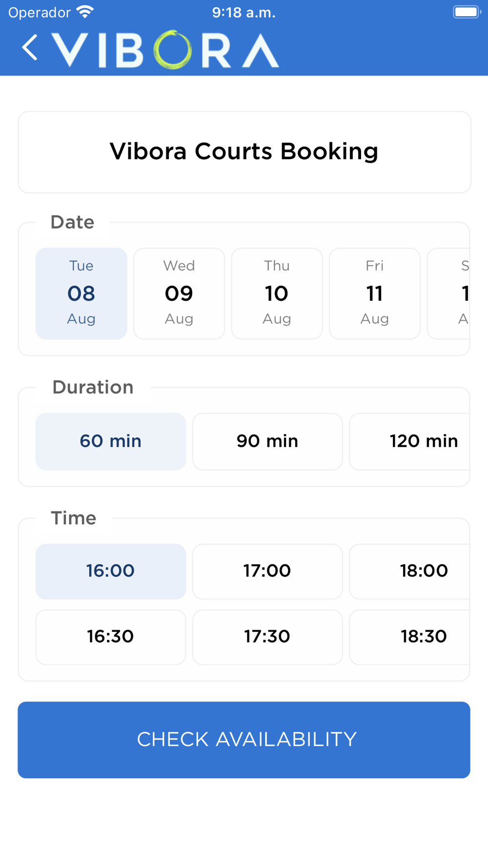This screenshot has height=868, width=488.
Task: Tap the back arrow chevron
Action: pyautogui.click(x=30, y=48)
